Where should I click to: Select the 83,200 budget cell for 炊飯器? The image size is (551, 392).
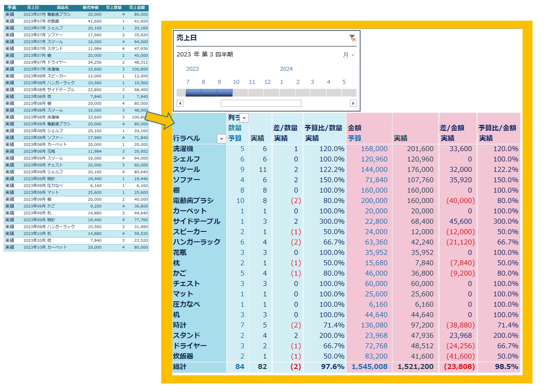[x=376, y=356]
